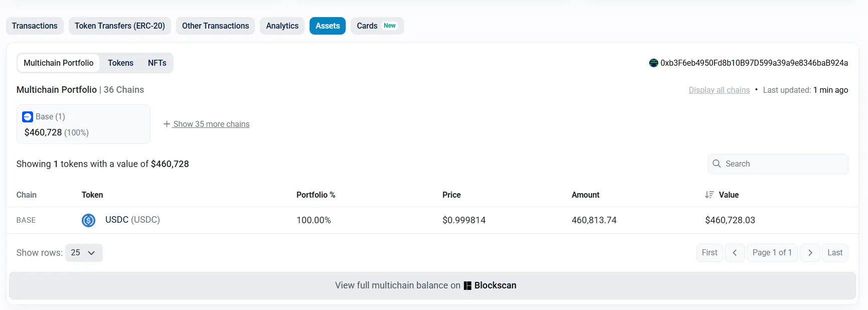Switch to the Tokens tab

point(120,63)
